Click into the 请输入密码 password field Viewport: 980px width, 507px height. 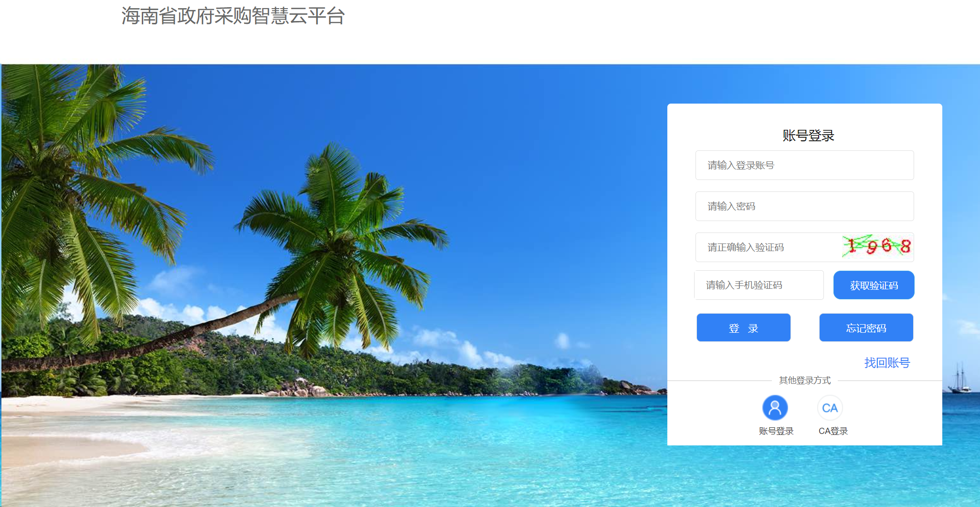point(804,206)
